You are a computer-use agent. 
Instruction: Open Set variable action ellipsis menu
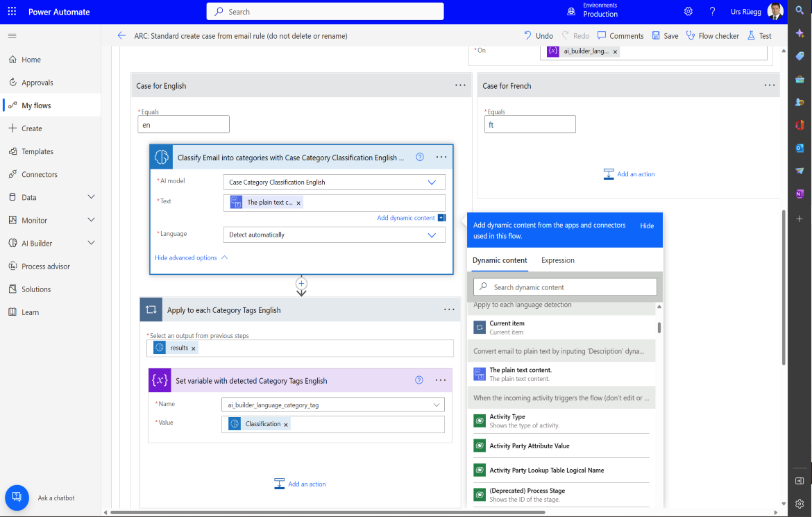point(441,380)
